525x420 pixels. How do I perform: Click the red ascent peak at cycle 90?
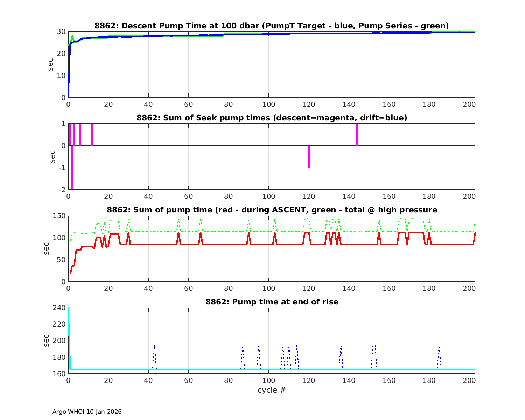coord(249,233)
